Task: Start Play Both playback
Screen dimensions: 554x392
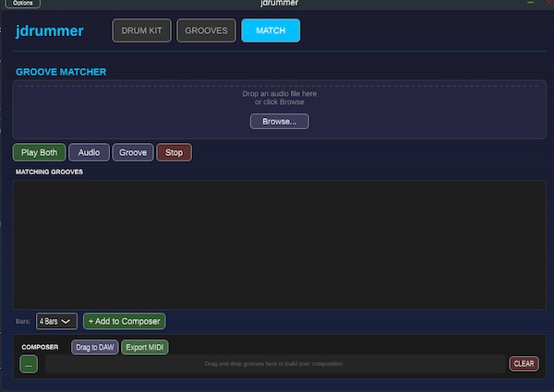Action: tap(39, 152)
